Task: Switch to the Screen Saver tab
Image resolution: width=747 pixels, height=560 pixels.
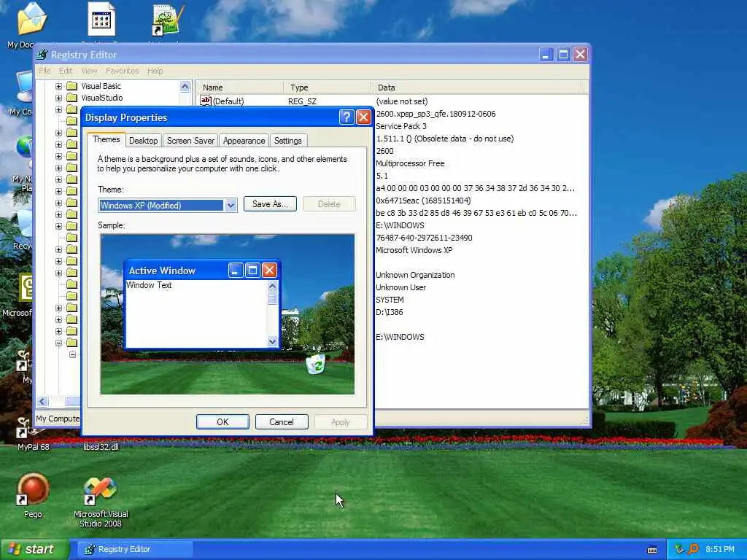Action: [190, 141]
